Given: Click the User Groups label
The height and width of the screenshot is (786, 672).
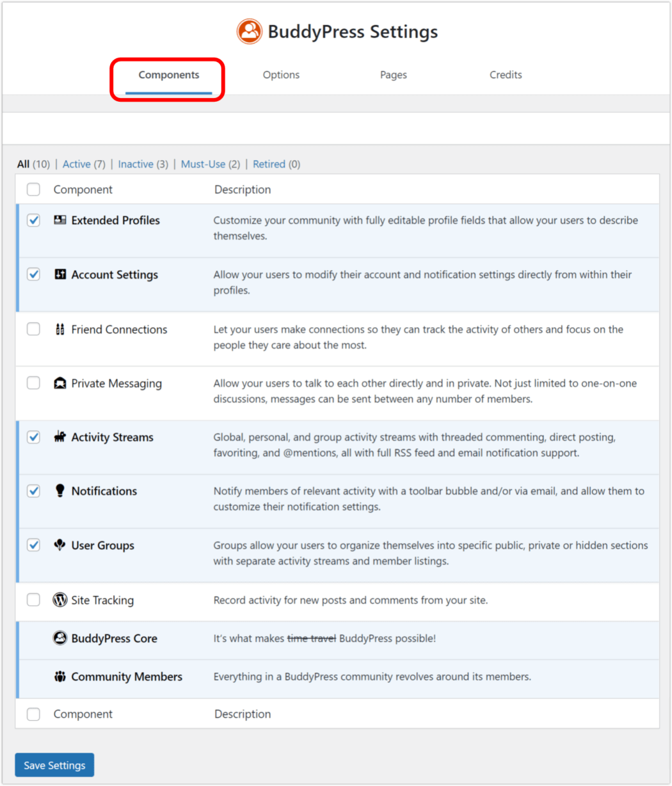Looking at the screenshot, I should (x=103, y=545).
